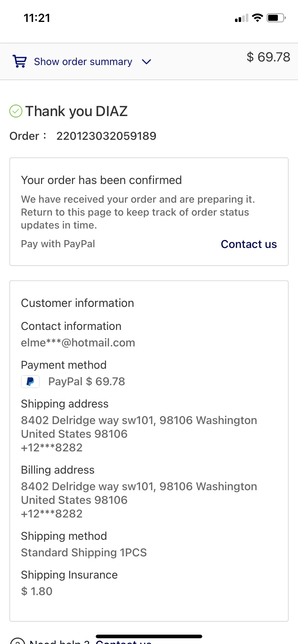Click the shopping cart icon
The height and width of the screenshot is (644, 298).
click(19, 61)
